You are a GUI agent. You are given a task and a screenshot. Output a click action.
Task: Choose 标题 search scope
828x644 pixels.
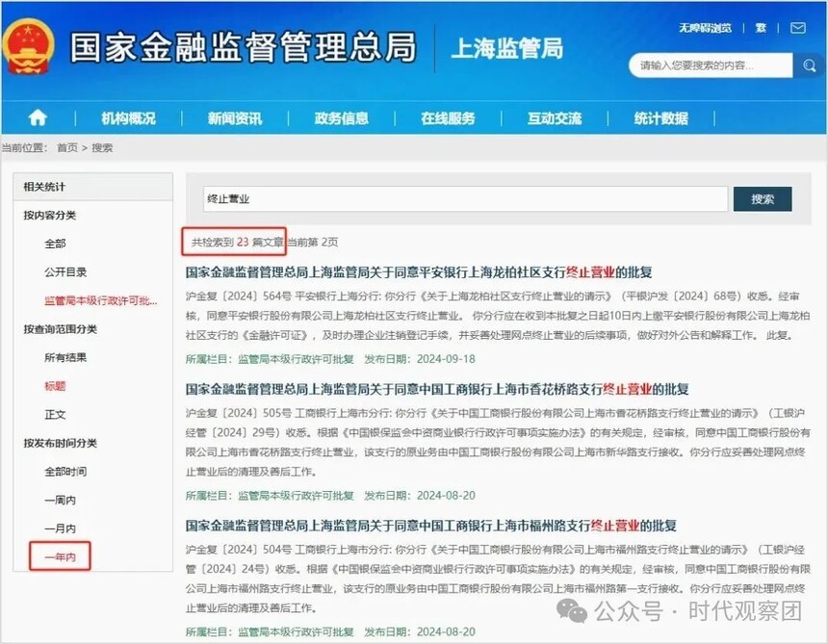[x=55, y=386]
